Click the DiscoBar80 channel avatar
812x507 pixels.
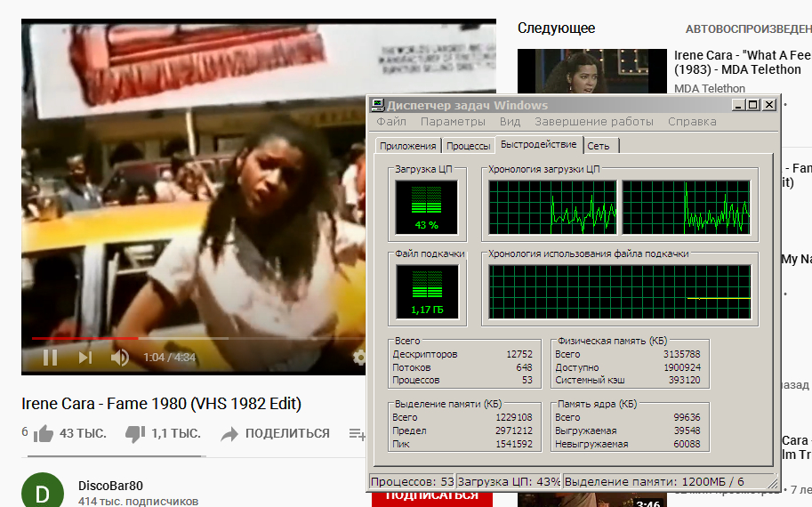pos(43,493)
